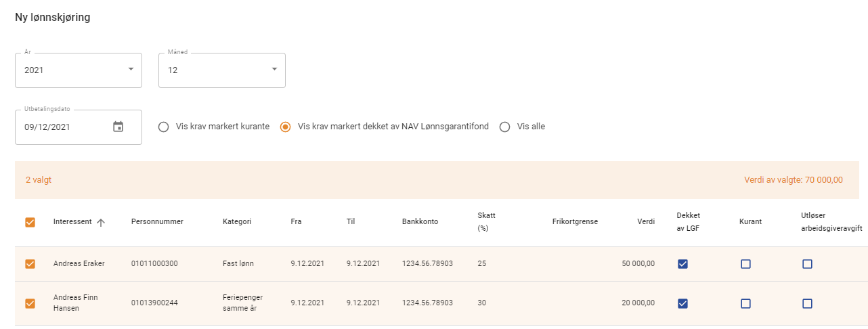Enable Kurant checkbox for Andreas Finn Hansen
Viewport: 868px width, 329px height.
click(745, 303)
